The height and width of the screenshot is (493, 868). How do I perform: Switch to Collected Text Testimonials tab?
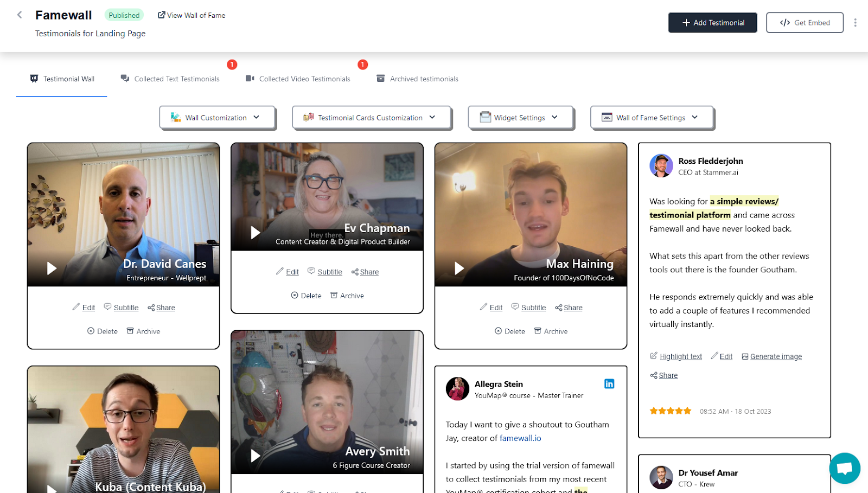pos(176,79)
